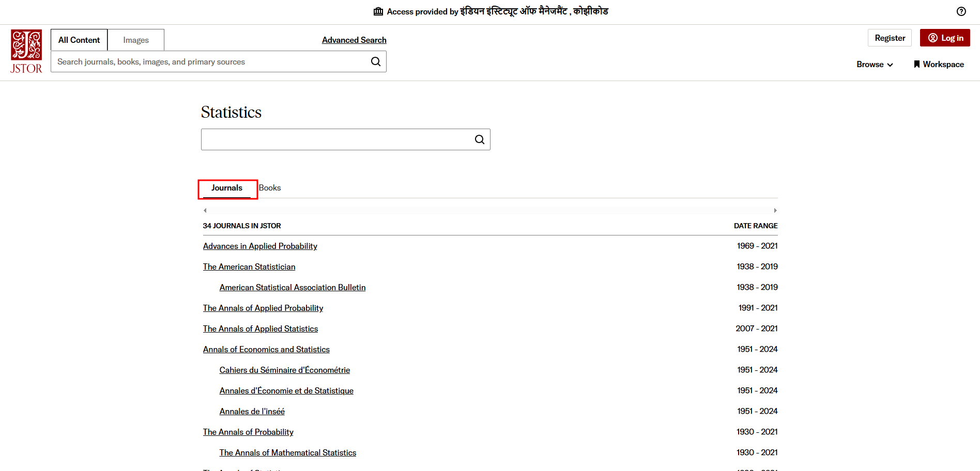Click the Workspace bookmark icon
This screenshot has height=471, width=980.
point(916,64)
